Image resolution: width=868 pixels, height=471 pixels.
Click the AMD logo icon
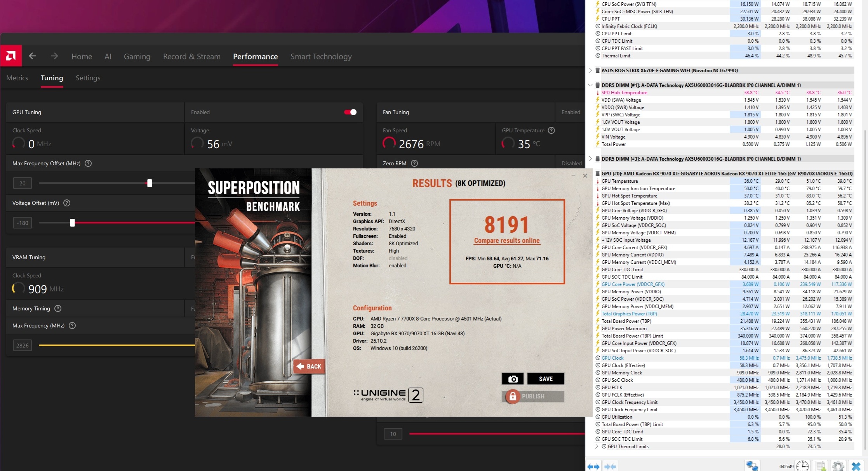(x=11, y=56)
